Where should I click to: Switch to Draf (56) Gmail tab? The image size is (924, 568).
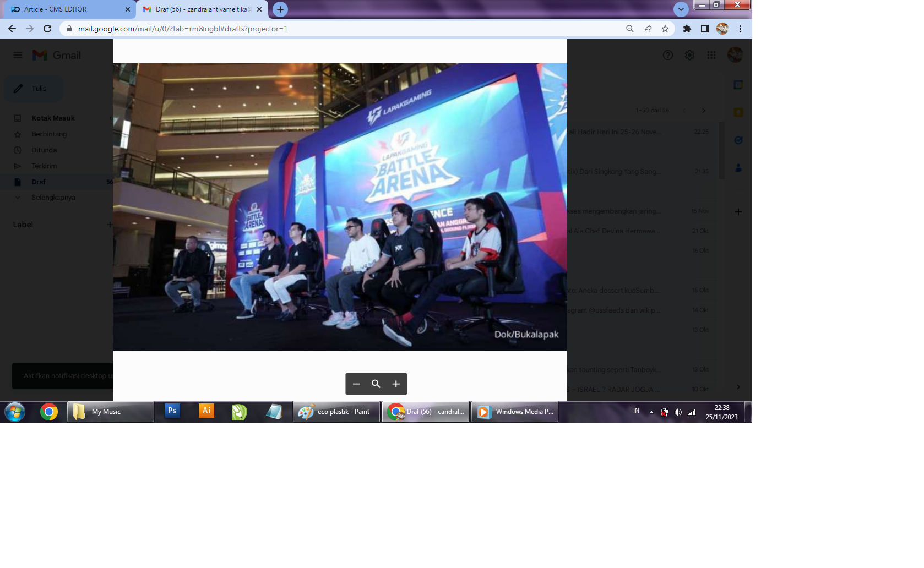[x=202, y=9]
